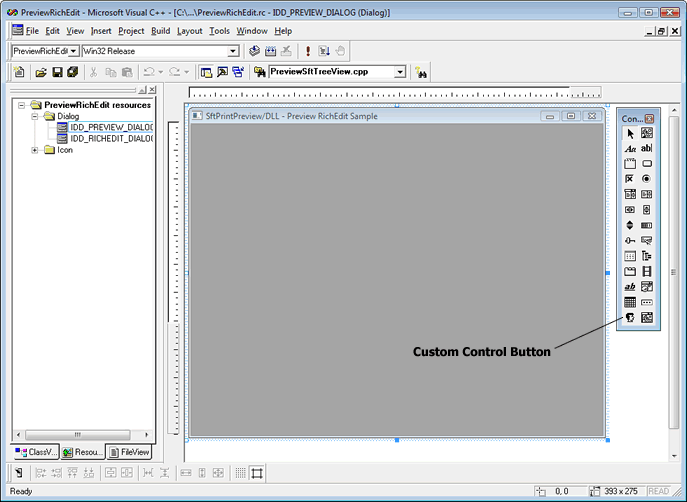Select the arrow Selection tool in Controls
This screenshot has width=687, height=502.
[x=631, y=133]
